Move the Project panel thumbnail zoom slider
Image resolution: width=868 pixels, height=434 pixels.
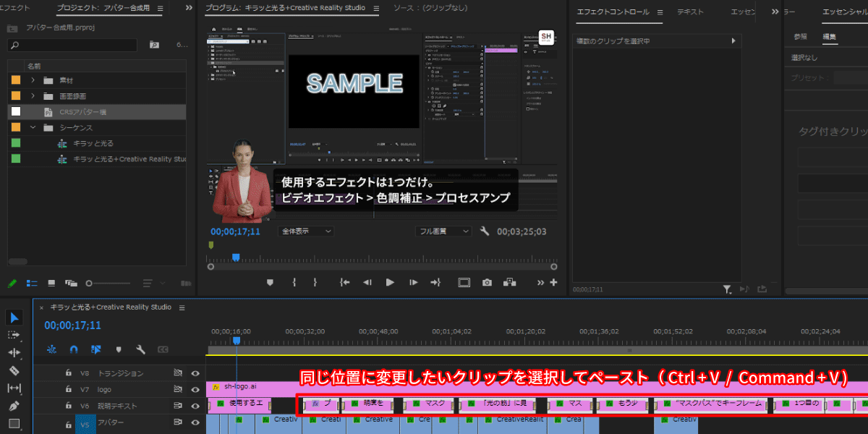tap(90, 283)
